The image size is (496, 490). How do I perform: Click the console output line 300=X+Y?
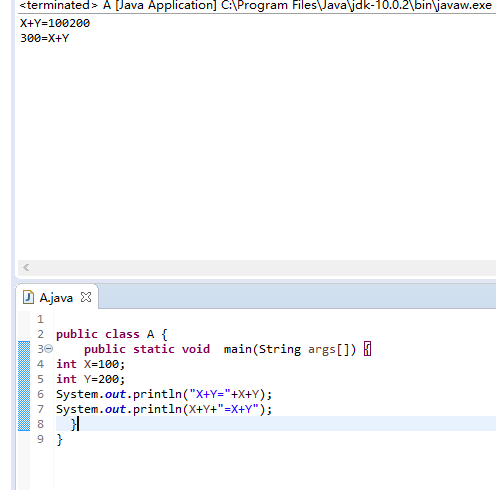point(45,38)
